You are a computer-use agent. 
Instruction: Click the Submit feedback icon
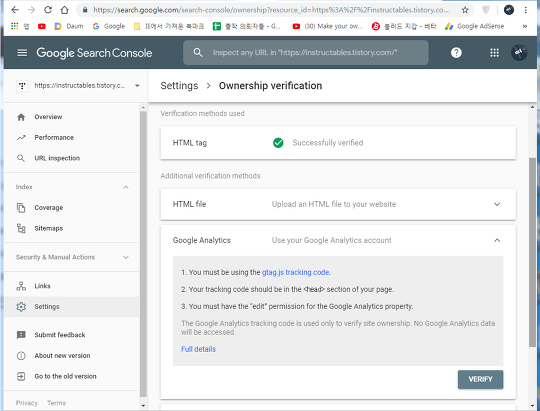click(x=21, y=335)
